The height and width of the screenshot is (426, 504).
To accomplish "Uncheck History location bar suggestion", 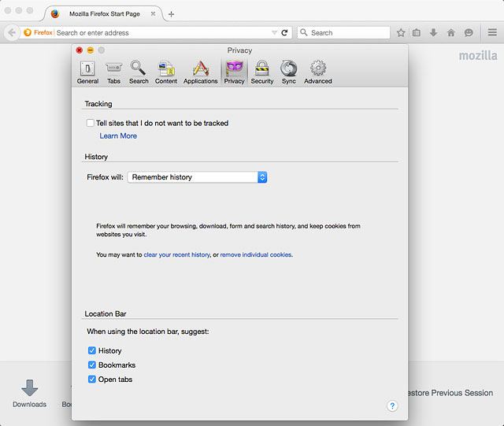I will (92, 350).
